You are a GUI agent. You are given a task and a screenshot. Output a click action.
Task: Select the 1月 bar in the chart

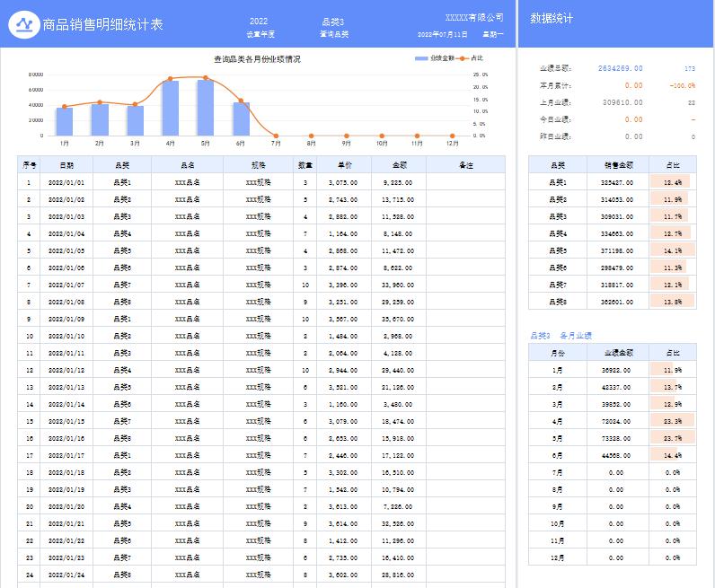(65, 121)
